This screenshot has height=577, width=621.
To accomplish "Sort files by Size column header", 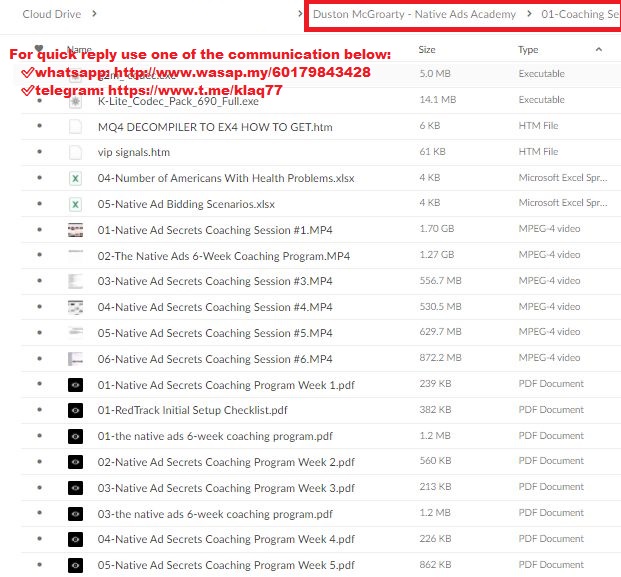I will click(x=427, y=50).
